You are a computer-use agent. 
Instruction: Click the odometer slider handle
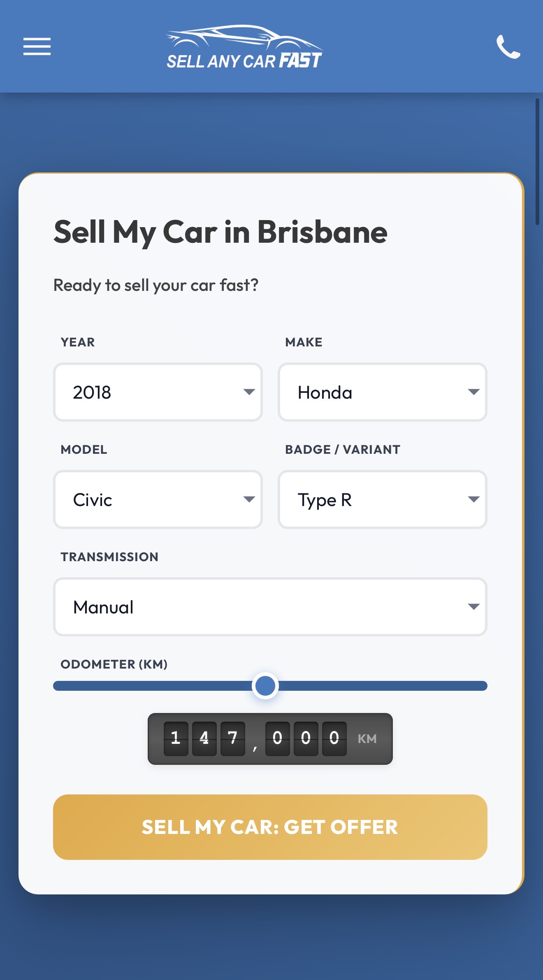(265, 686)
